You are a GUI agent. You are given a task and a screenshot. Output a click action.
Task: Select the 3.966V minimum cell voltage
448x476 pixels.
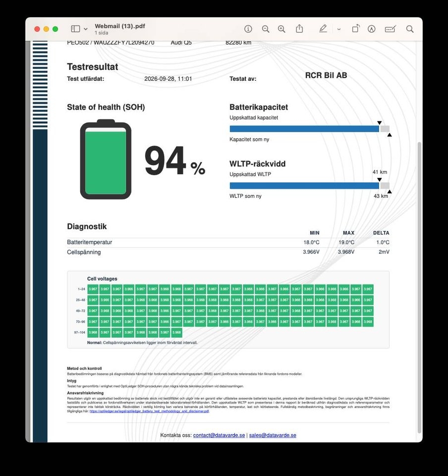[311, 252]
